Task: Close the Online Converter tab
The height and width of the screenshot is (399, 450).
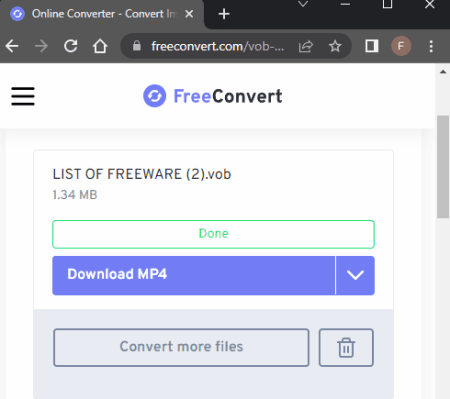Action: 189,14
